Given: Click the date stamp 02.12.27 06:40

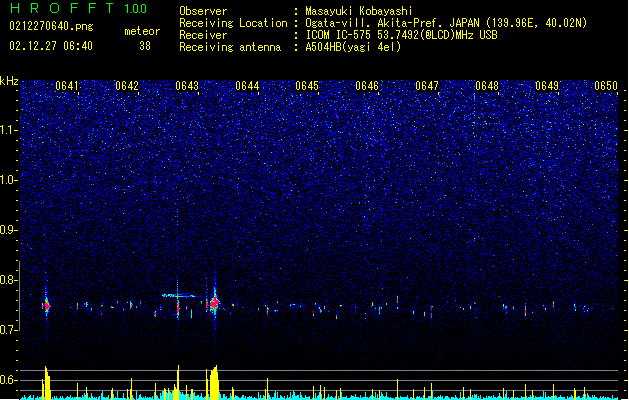Looking at the screenshot, I should pos(51,45).
